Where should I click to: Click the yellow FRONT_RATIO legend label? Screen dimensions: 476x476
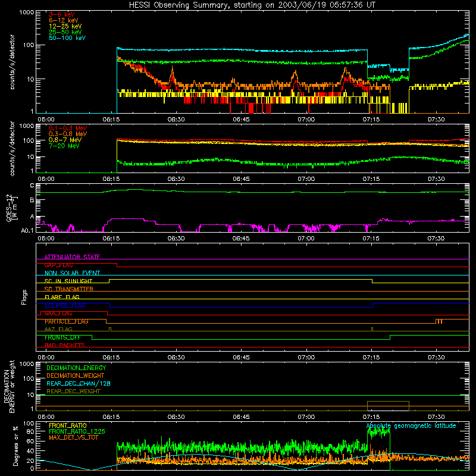68,425
